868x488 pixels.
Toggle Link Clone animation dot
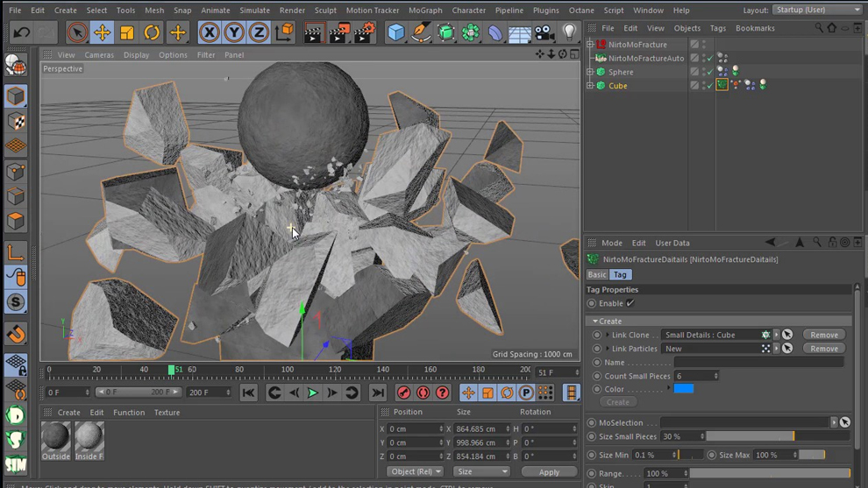(597, 335)
